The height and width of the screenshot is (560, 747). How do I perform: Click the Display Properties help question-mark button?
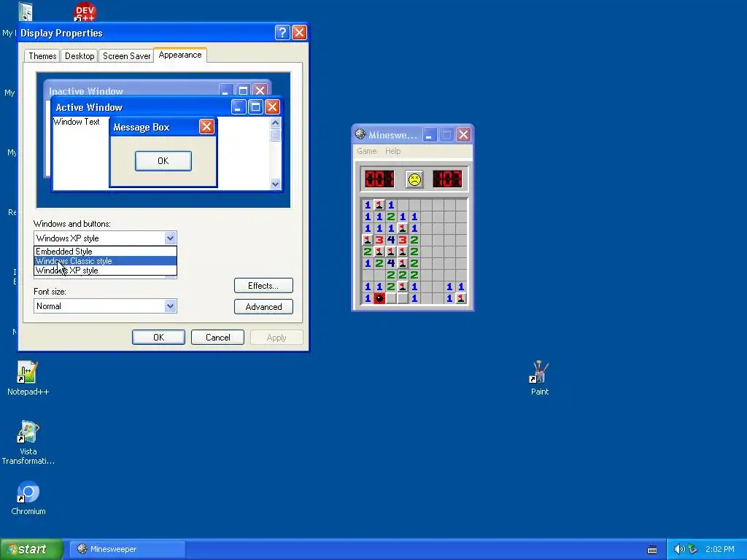click(x=282, y=32)
